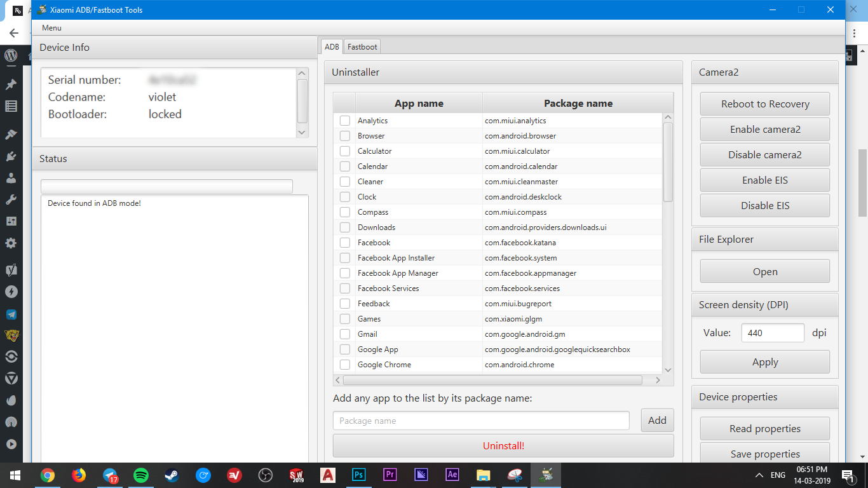The height and width of the screenshot is (488, 868).
Task: Tick the Facebook checkbox
Action: point(344,243)
